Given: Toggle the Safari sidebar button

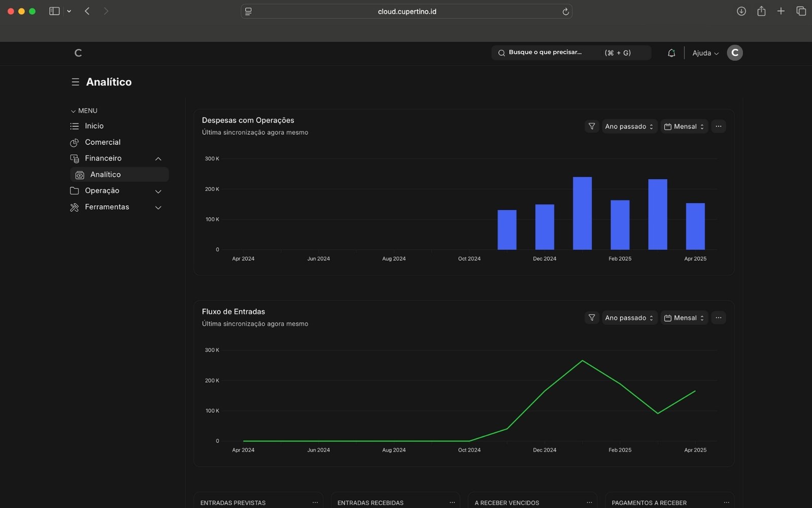Looking at the screenshot, I should [54, 11].
